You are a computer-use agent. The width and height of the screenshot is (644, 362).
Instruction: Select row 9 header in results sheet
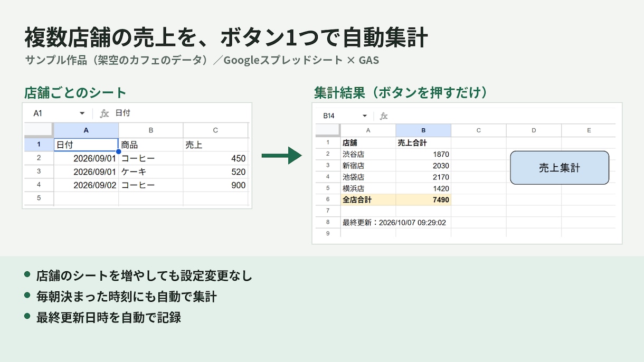point(328,233)
